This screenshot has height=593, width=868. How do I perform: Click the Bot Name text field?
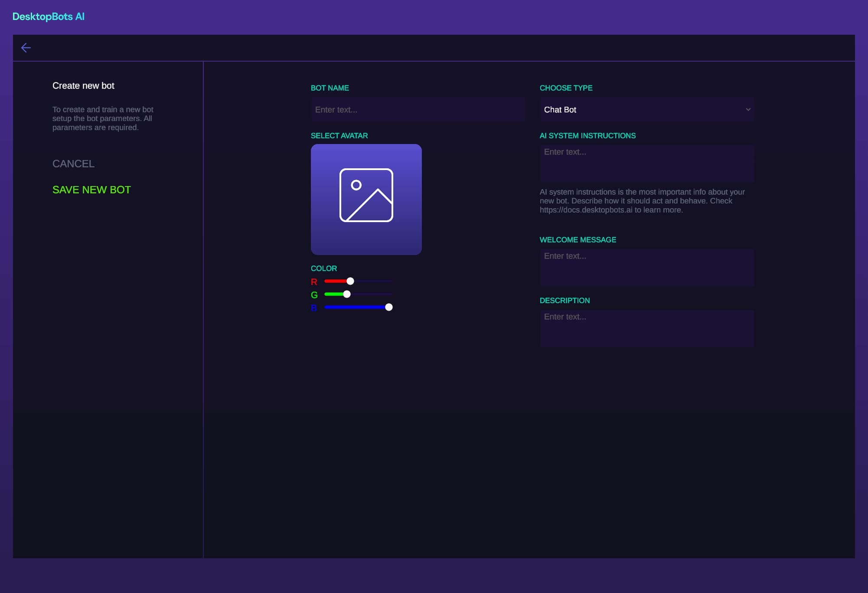[x=418, y=109]
